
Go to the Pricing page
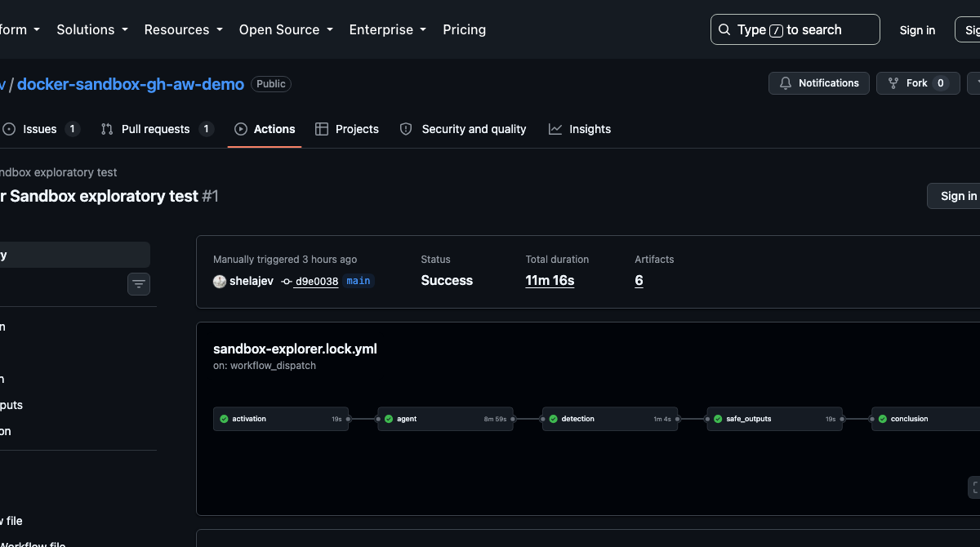coord(464,29)
